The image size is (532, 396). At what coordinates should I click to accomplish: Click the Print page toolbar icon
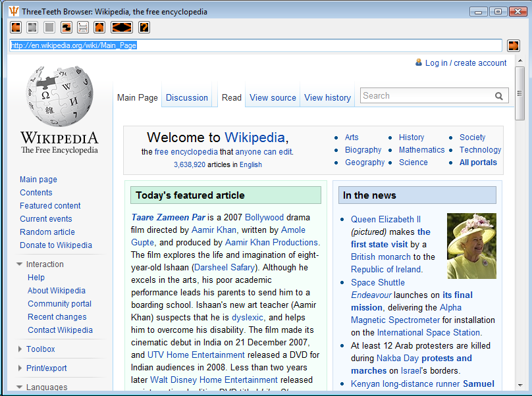click(83, 27)
